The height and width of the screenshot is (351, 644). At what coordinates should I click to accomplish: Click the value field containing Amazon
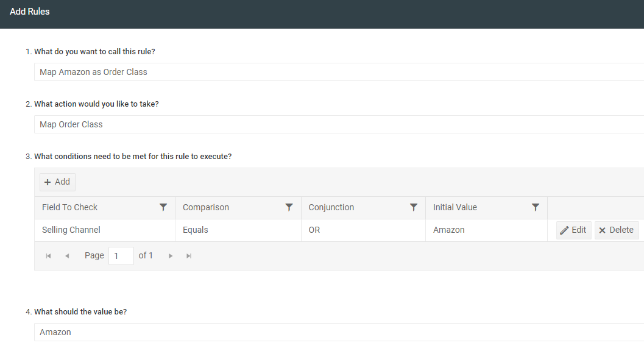[x=339, y=332]
